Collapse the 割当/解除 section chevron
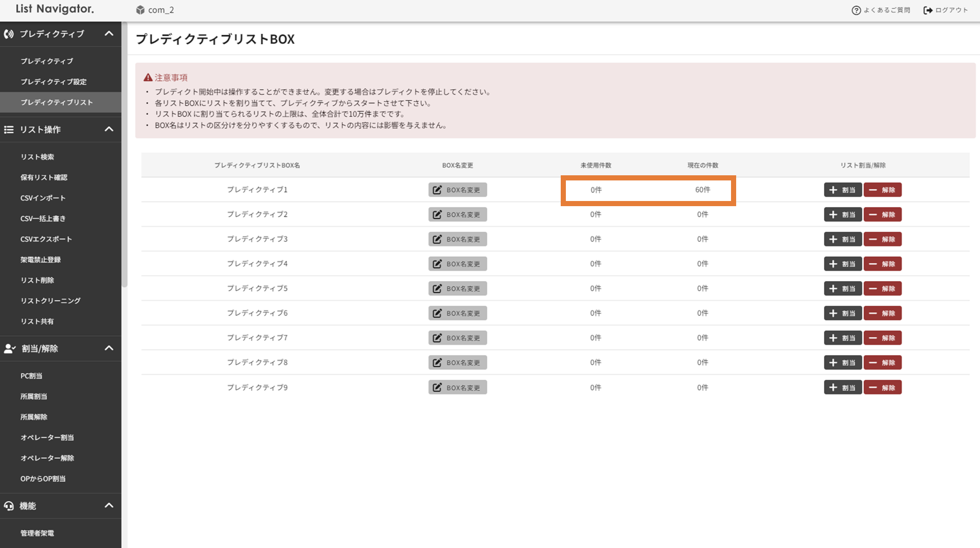Viewport: 980px width, 548px height. (x=109, y=349)
